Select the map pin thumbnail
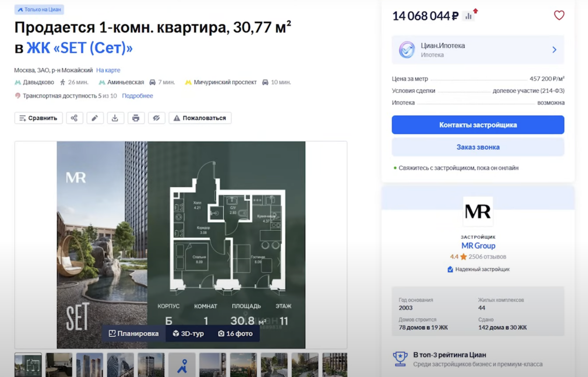Screen dimensions: 588x377 click(x=182, y=365)
